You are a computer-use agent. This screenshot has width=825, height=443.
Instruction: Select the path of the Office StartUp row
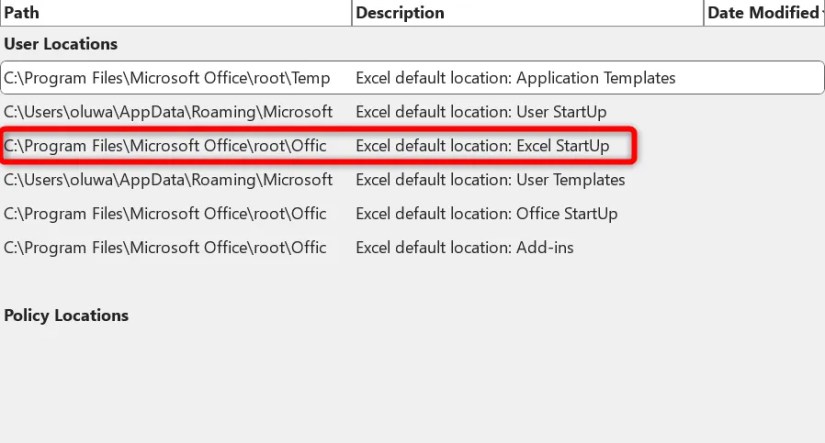coord(165,214)
